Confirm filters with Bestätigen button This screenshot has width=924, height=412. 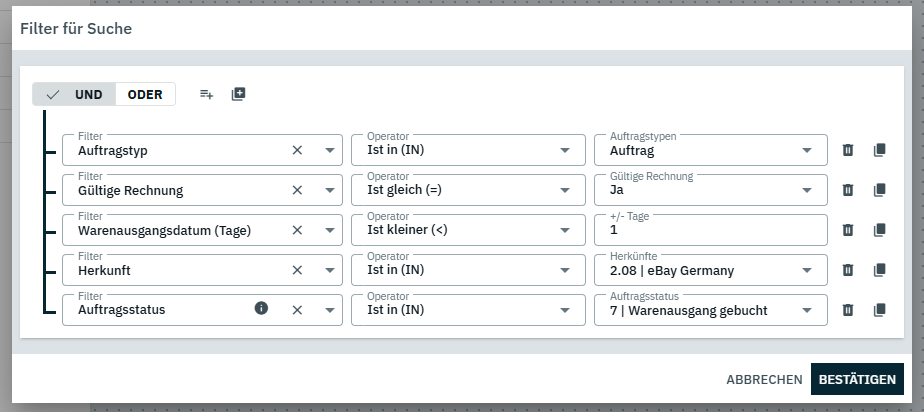857,380
